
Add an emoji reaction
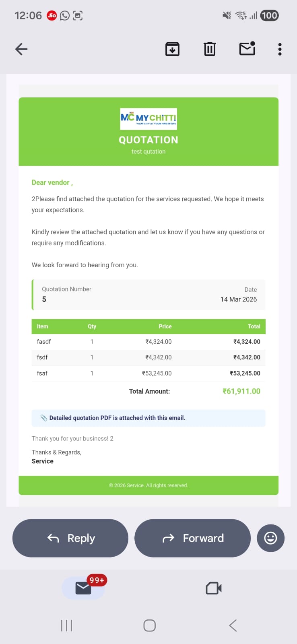270,538
